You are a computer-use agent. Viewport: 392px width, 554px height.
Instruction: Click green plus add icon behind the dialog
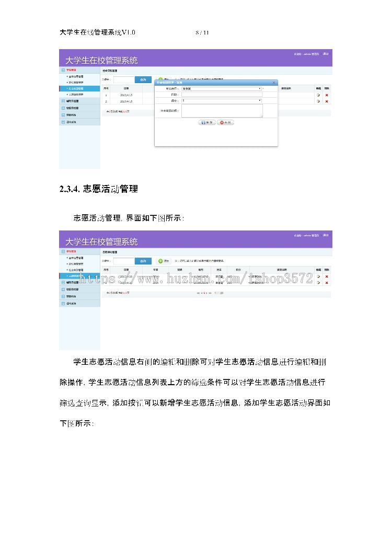pyautogui.click(x=160, y=79)
